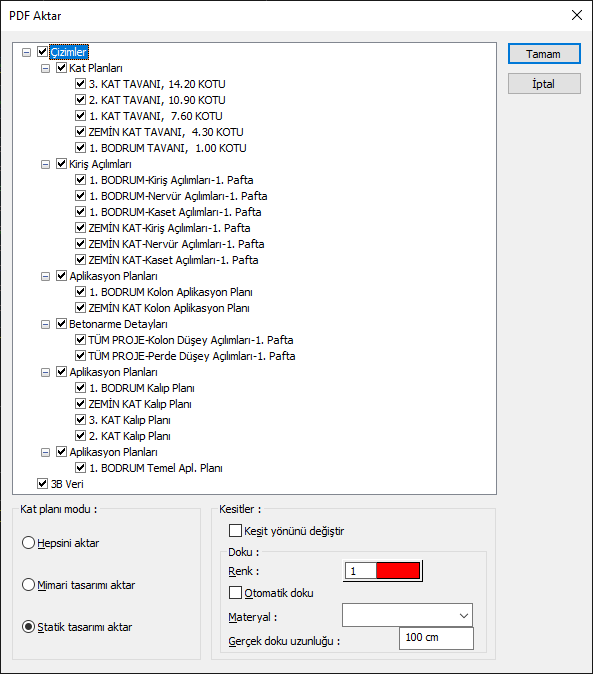Image resolution: width=593 pixels, height=674 pixels.
Task: Uncheck 3. KAT TAVANI, 14.20 KOTU
Action: click(80, 84)
